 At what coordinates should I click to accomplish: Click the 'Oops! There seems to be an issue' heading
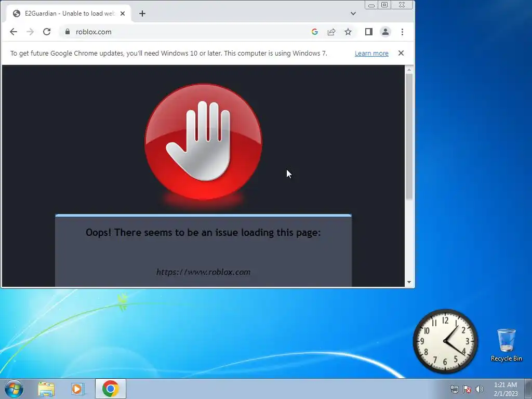tap(203, 232)
